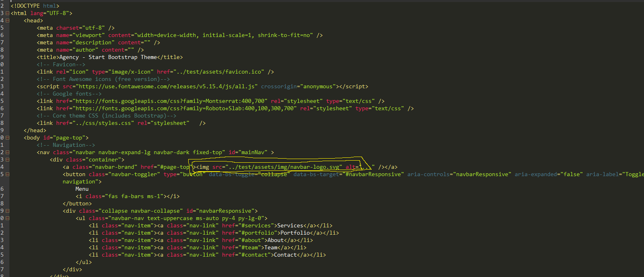644x277 pixels.
Task: Click the "Services" link text
Action: 290,226
